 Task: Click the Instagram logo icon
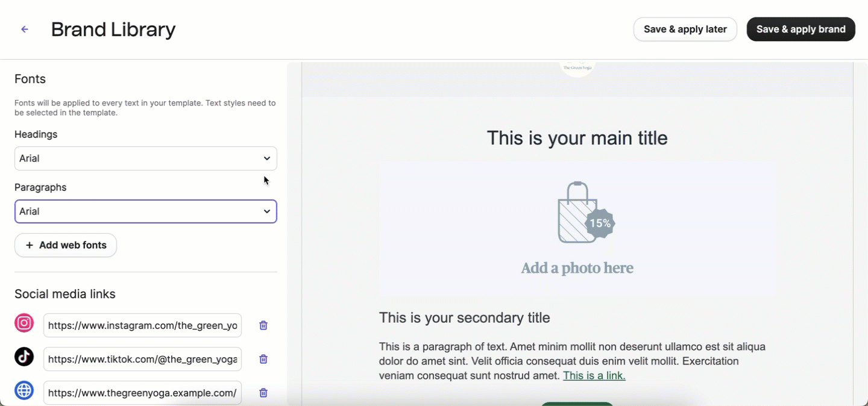click(24, 323)
